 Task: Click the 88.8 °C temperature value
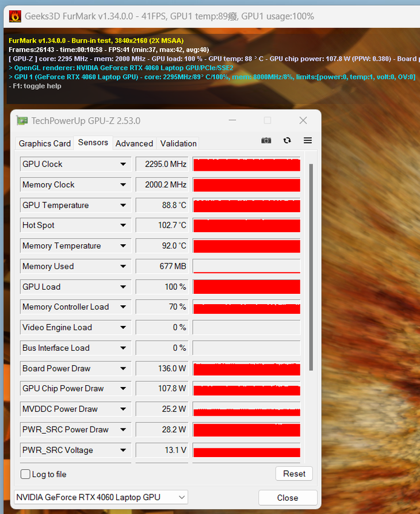click(162, 205)
